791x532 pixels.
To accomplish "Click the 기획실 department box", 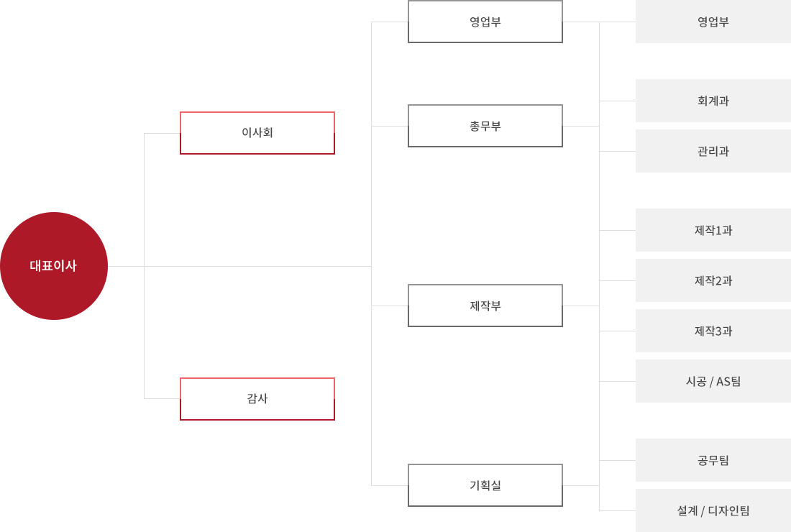I will click(485, 485).
